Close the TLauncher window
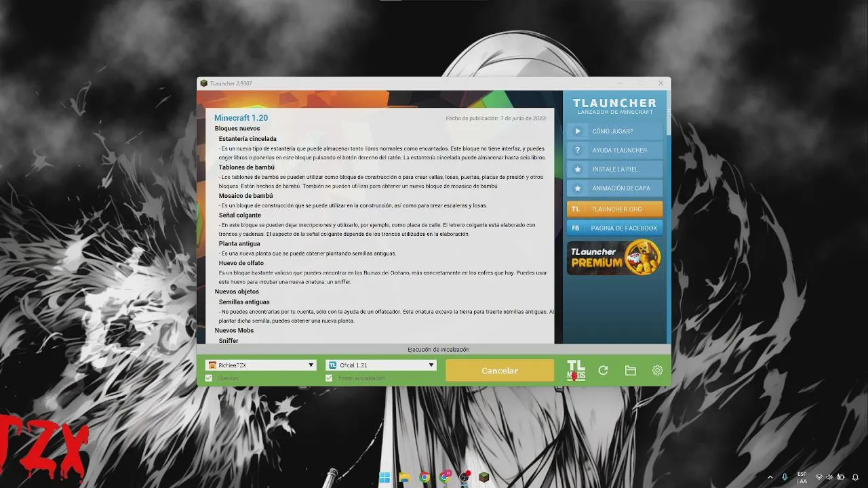Screen dimensions: 868x488 [660, 83]
